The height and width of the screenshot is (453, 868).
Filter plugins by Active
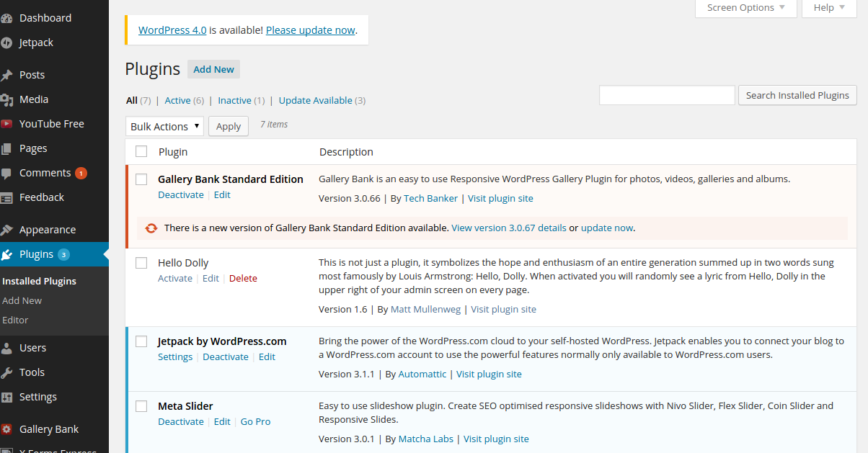pos(177,101)
